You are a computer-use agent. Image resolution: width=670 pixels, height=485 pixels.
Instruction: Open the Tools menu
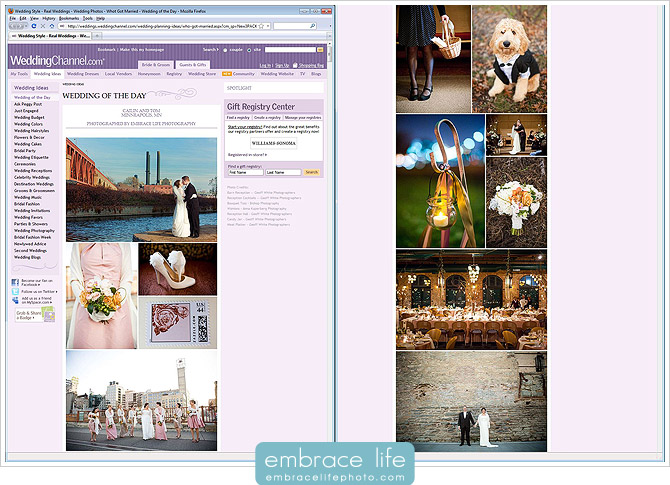point(88,18)
